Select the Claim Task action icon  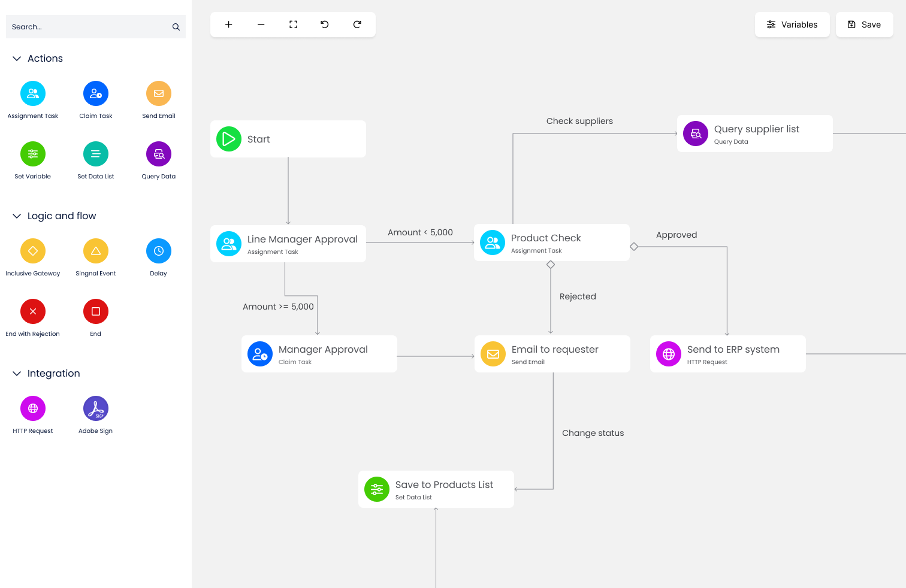pos(95,93)
